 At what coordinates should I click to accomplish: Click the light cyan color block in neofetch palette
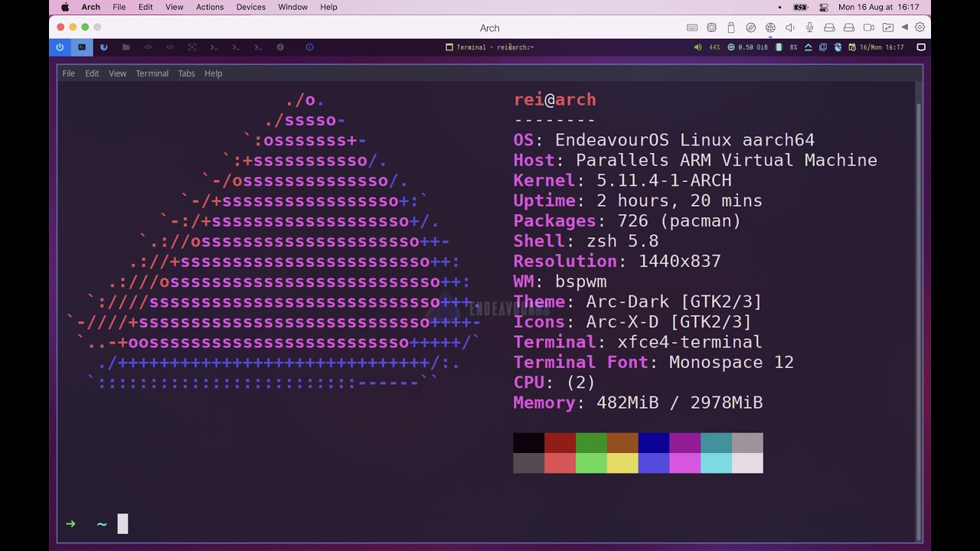[716, 463]
